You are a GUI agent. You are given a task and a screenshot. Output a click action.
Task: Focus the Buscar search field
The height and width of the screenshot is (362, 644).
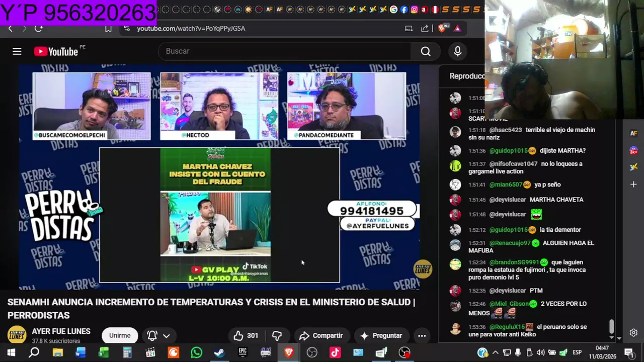click(x=285, y=51)
